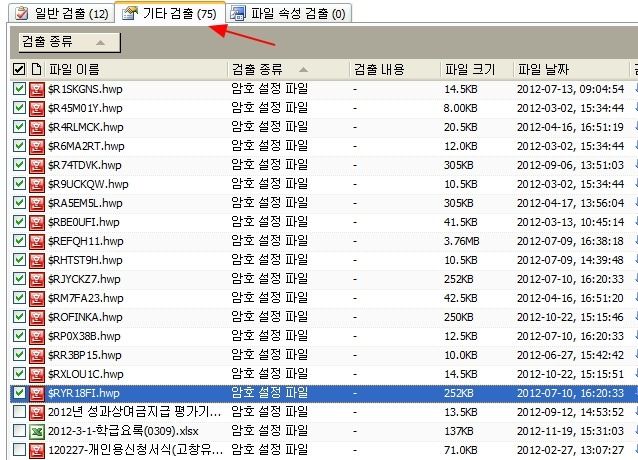
Task: Click the hwp icon of $RR3BP15.hwp
Action: point(37,355)
